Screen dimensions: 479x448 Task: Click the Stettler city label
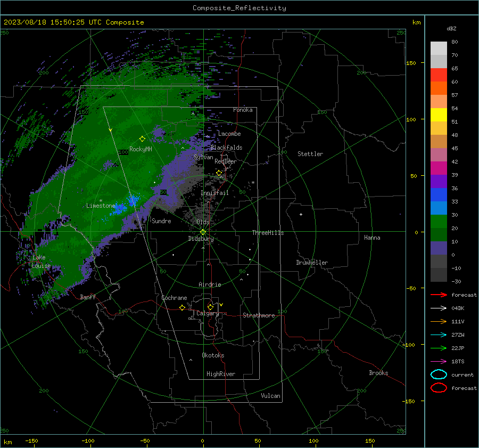pos(310,154)
